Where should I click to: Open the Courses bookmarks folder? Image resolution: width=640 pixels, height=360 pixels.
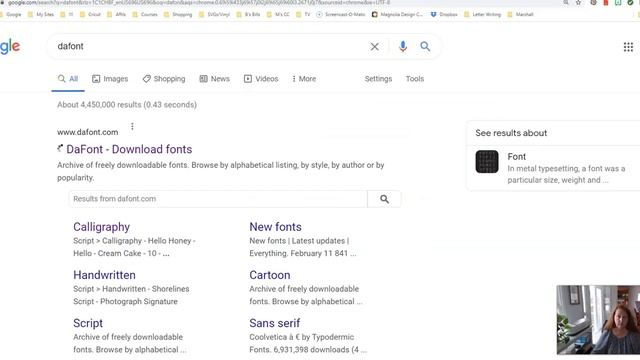[x=145, y=14]
